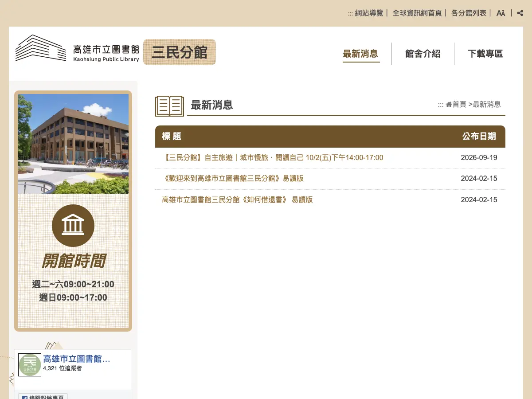This screenshot has height=399, width=532.
Task: Click the 4,321 位追蹤者 follower count
Action: tap(63, 368)
